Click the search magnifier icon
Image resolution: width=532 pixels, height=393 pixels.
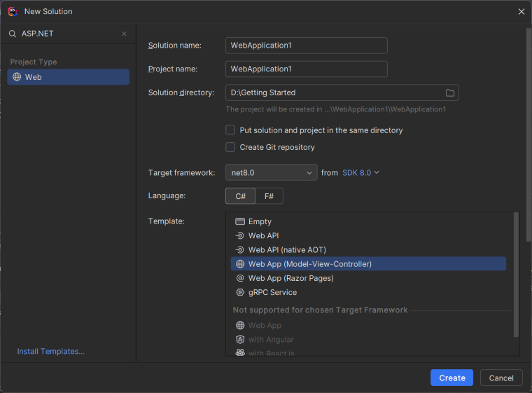[x=13, y=34]
